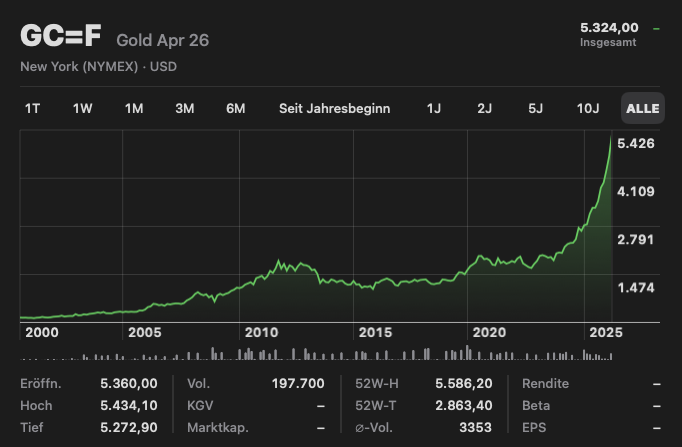The width and height of the screenshot is (682, 447).
Task: Click the 2000 year label
Action: coord(42,333)
